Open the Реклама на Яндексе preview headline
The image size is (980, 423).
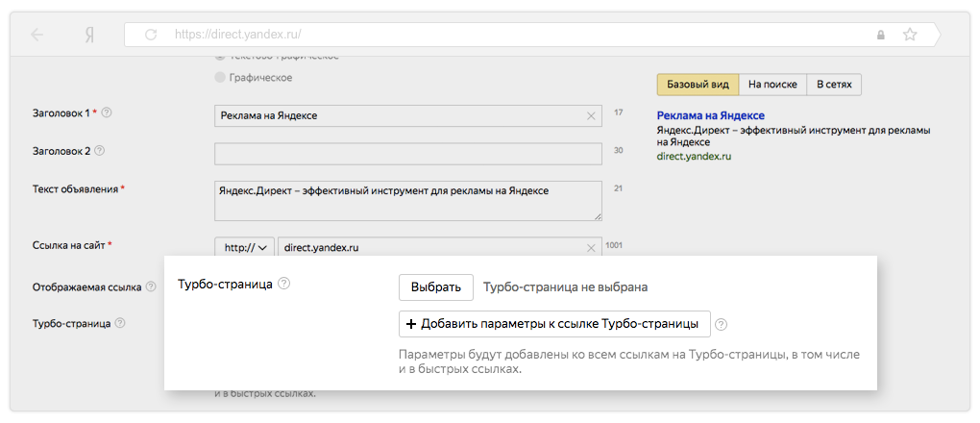(711, 115)
